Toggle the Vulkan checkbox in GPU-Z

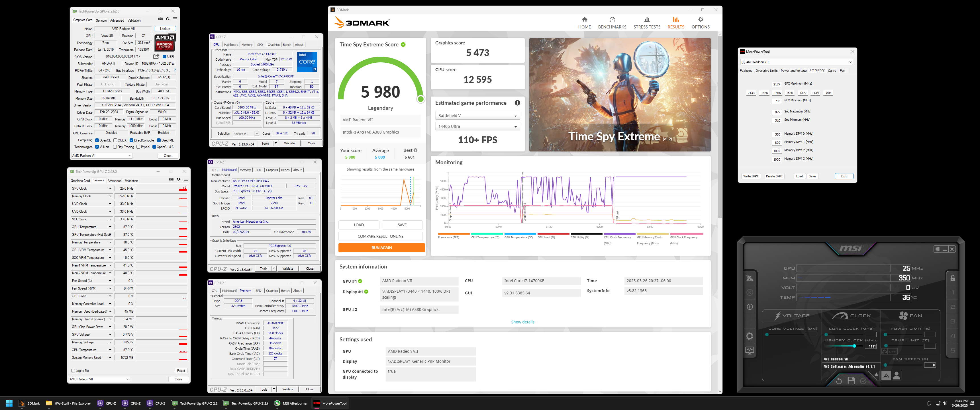[x=97, y=147]
